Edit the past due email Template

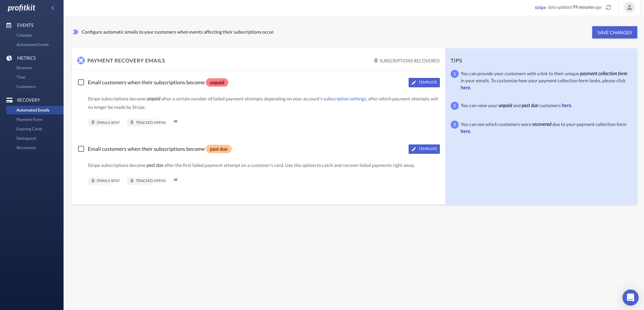pos(424,149)
